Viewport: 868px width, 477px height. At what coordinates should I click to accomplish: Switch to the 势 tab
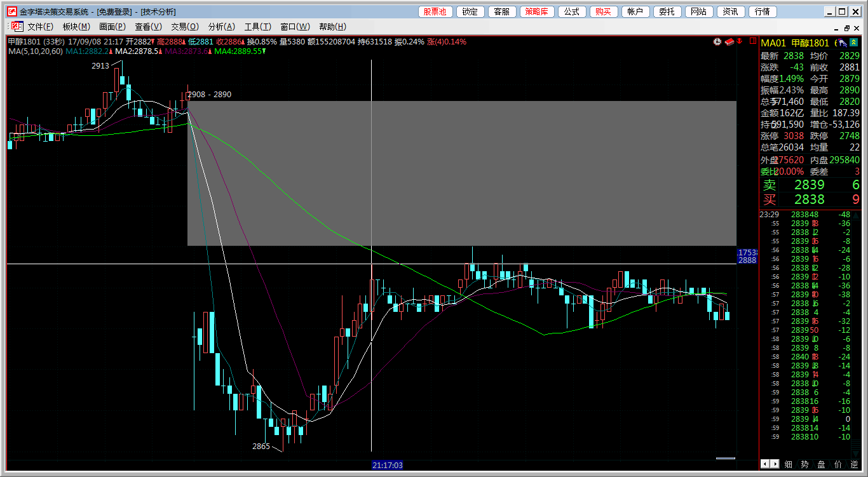[805, 464]
